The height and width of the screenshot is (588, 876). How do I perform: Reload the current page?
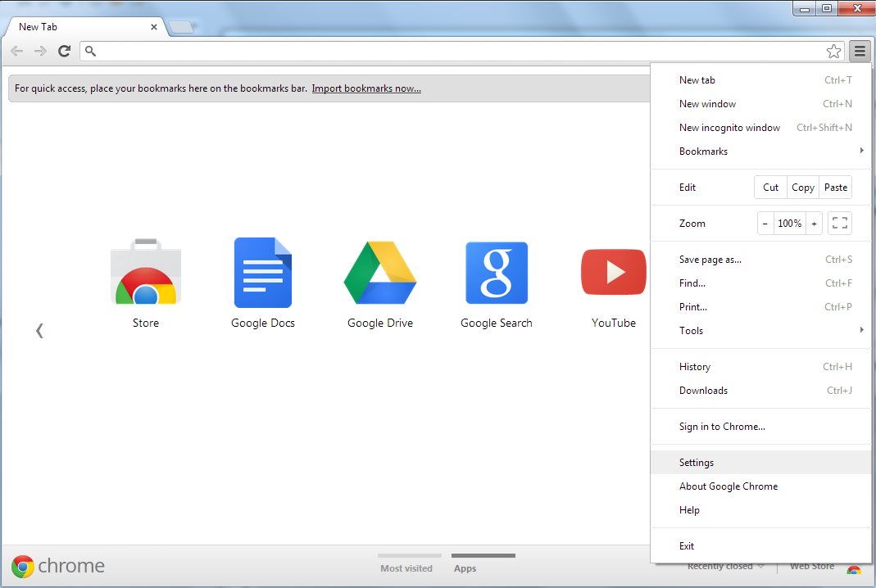[x=64, y=52]
